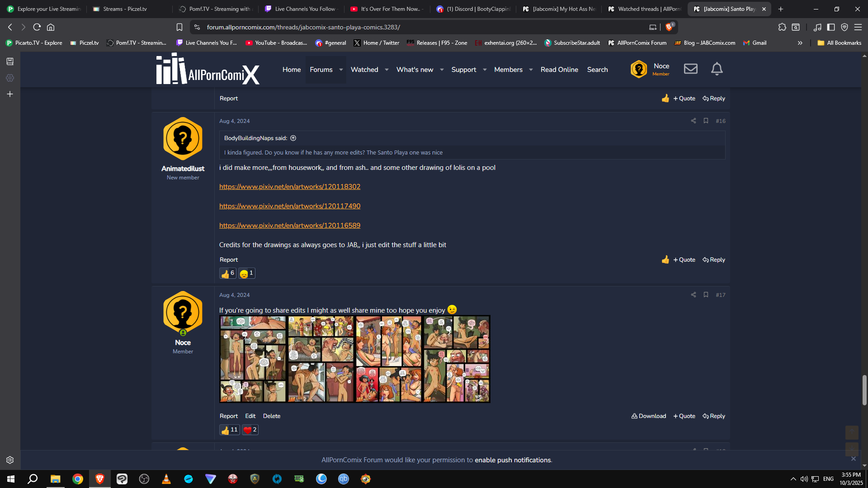
Task: Open Google Chrome from the taskbar
Action: pos(78,479)
